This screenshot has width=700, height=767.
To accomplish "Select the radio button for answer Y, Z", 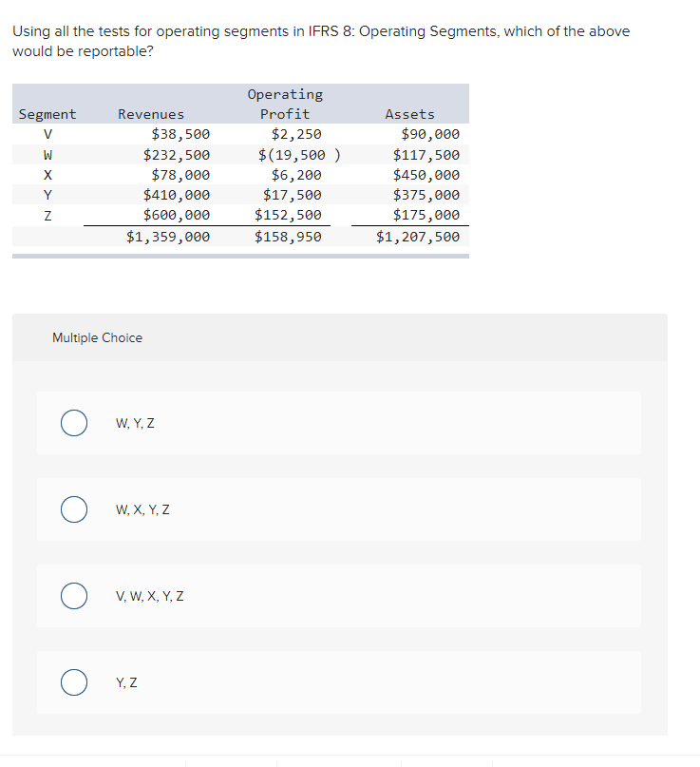I will (x=74, y=681).
